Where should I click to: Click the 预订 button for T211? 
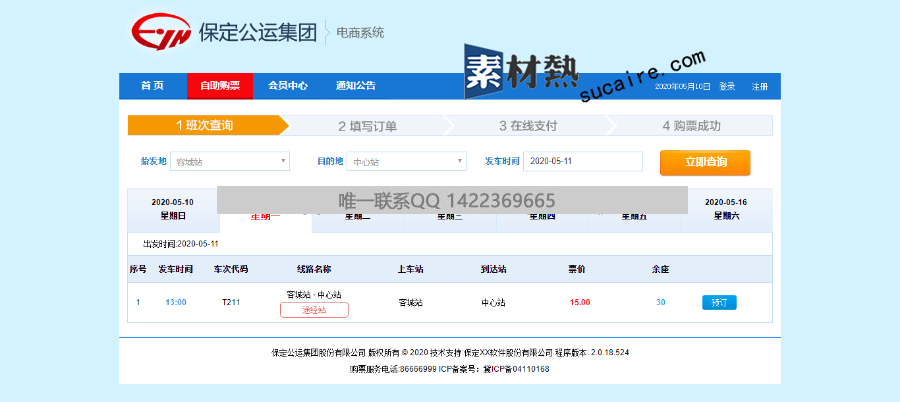pos(719,303)
